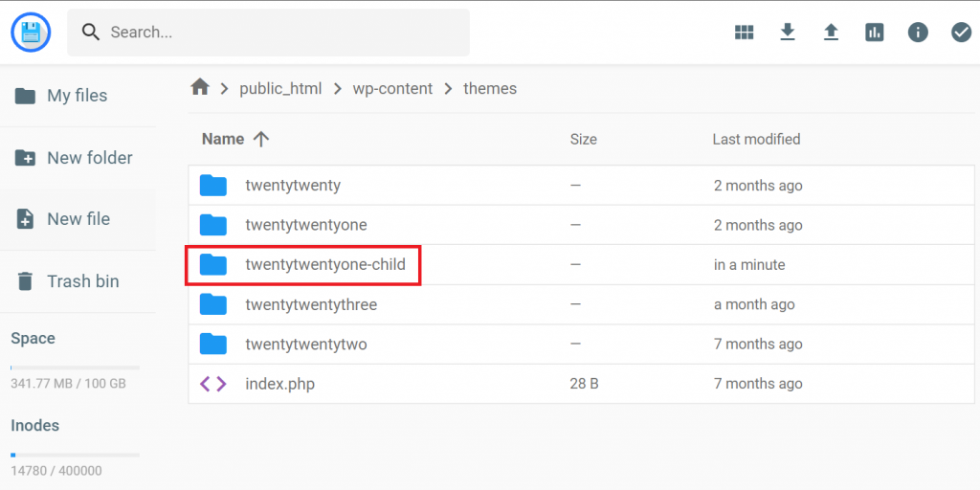Screen dimensions: 980x490
Task: Select the index.php file
Action: (x=279, y=384)
